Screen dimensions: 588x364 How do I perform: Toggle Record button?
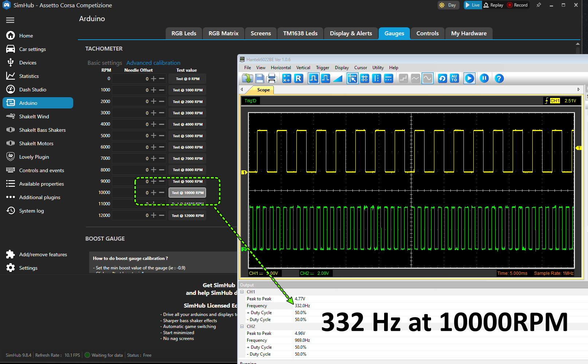pos(517,5)
